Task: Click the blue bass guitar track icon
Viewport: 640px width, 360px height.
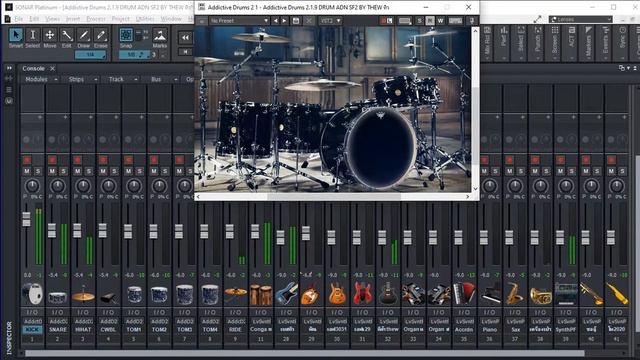Action: click(x=287, y=294)
